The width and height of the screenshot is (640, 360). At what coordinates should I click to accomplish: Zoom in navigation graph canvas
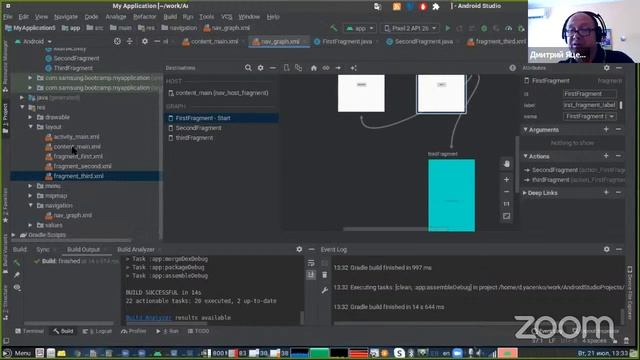point(507,179)
